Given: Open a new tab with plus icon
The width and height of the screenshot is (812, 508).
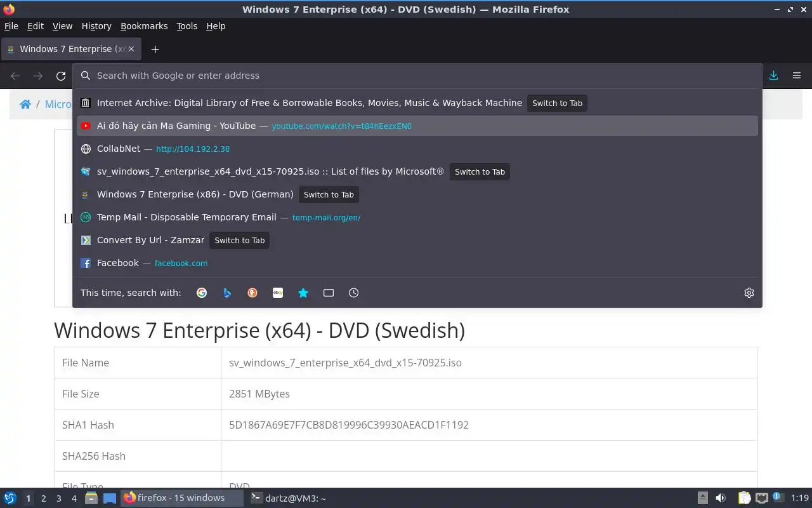Looking at the screenshot, I should pos(155,49).
